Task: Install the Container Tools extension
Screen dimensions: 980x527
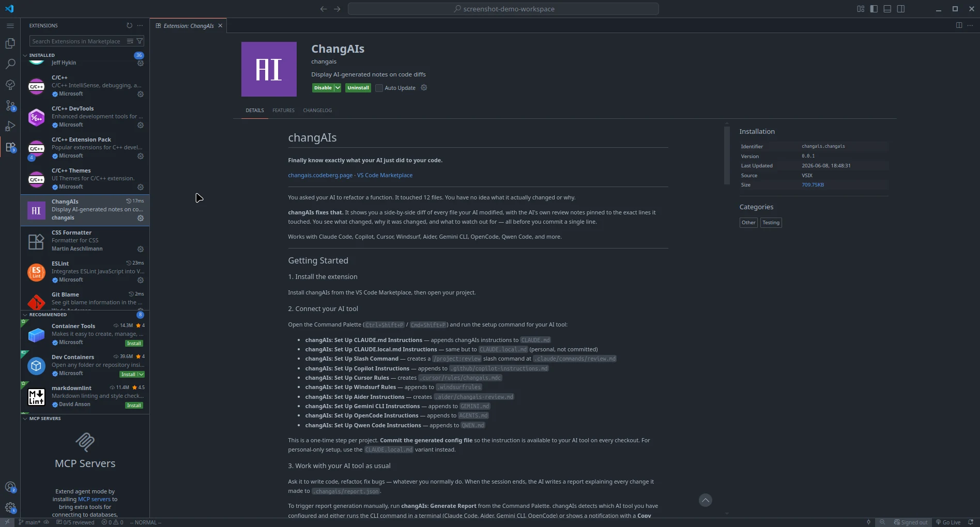Action: (134, 344)
